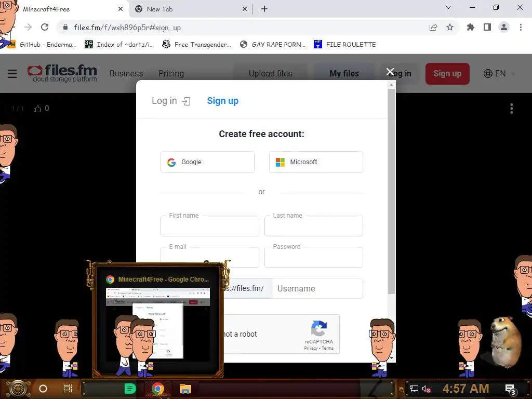Switch to the New Tab browser tab

click(190, 9)
